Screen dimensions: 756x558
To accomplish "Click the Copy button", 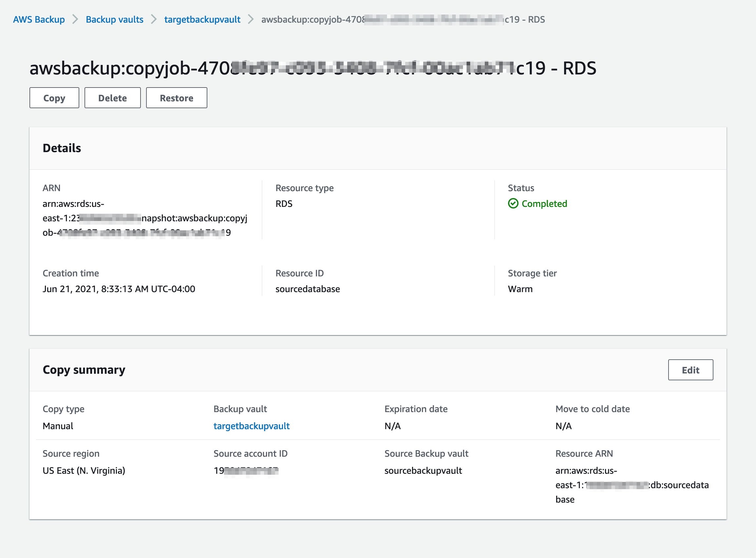I will pyautogui.click(x=54, y=98).
